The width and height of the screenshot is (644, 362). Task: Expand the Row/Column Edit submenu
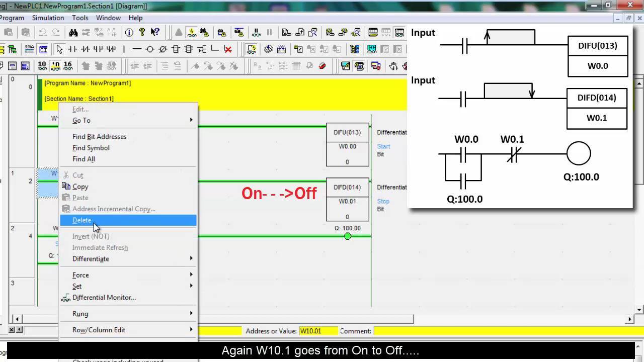[x=128, y=330]
